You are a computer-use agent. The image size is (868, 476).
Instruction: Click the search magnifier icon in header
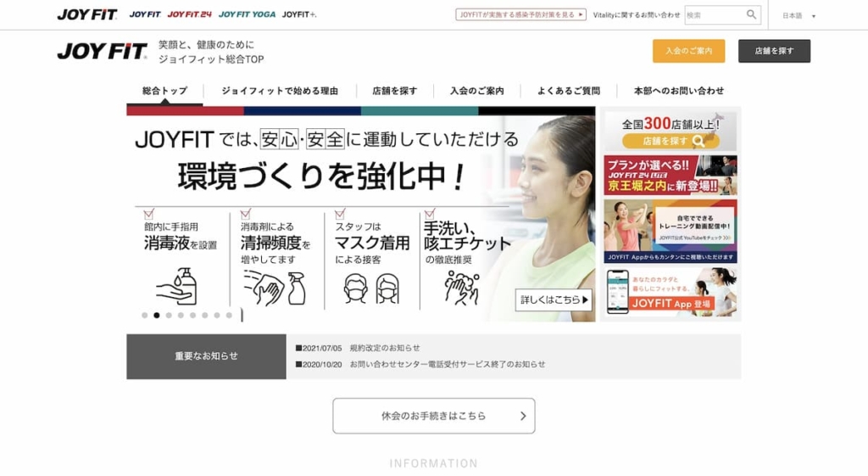coord(751,15)
